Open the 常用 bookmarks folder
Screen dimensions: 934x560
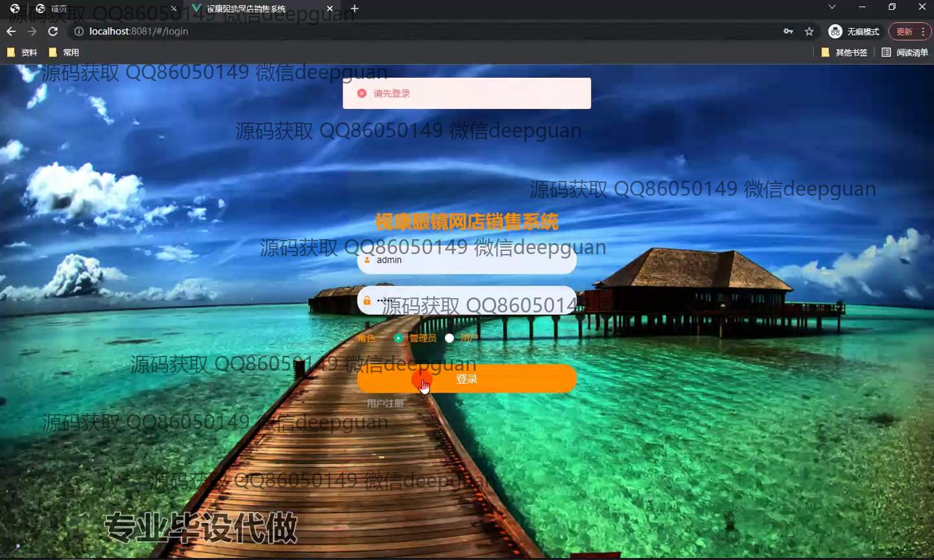coord(64,52)
